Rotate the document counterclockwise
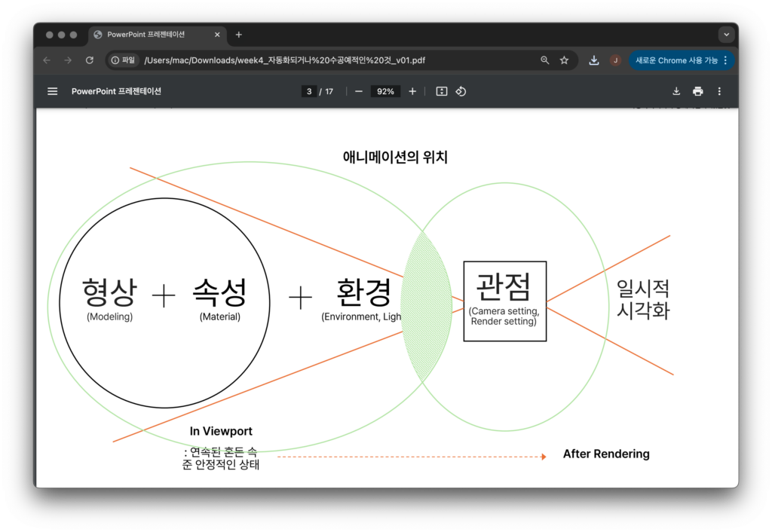The image size is (772, 532). [x=461, y=91]
